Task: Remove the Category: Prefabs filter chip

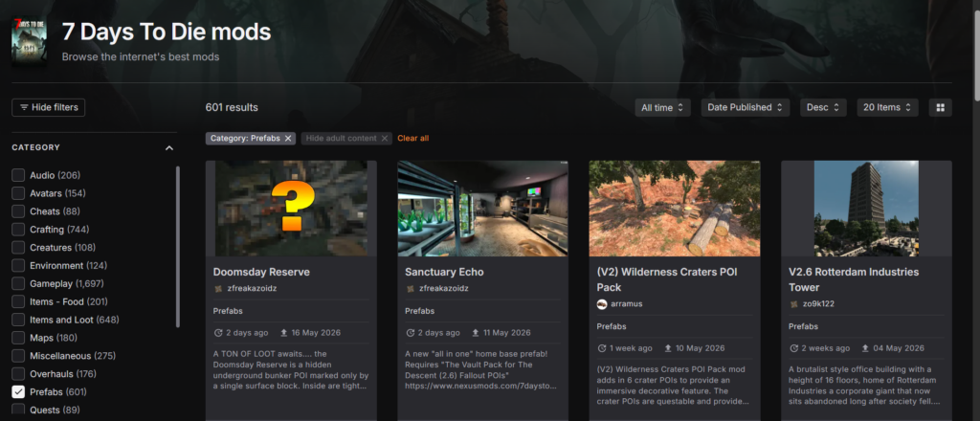Action: click(x=288, y=138)
